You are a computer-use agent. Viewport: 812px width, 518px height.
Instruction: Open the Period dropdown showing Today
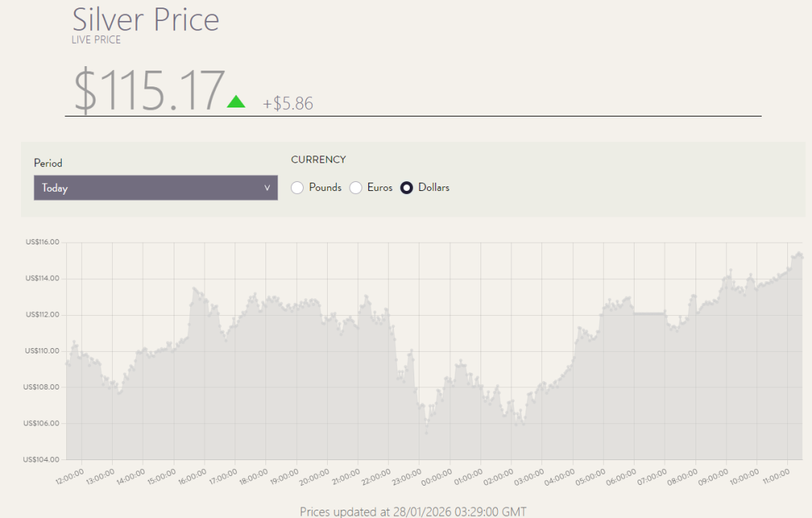(x=155, y=188)
